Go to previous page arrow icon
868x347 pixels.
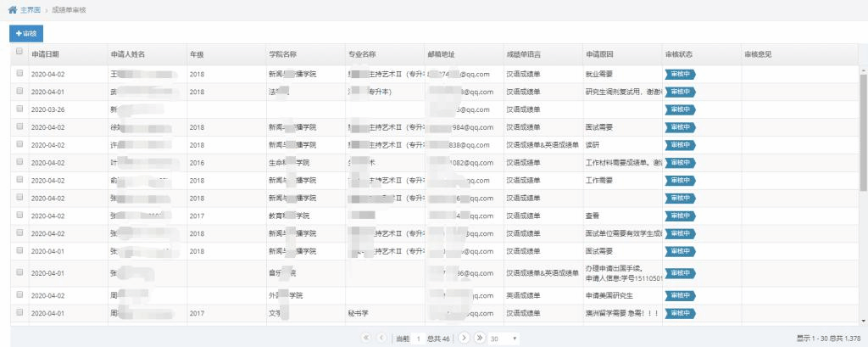[381, 338]
